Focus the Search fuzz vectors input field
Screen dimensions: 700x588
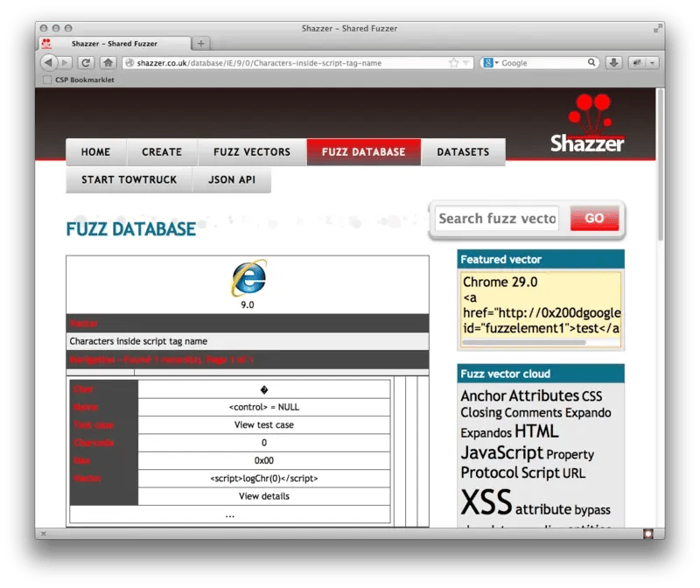point(496,219)
